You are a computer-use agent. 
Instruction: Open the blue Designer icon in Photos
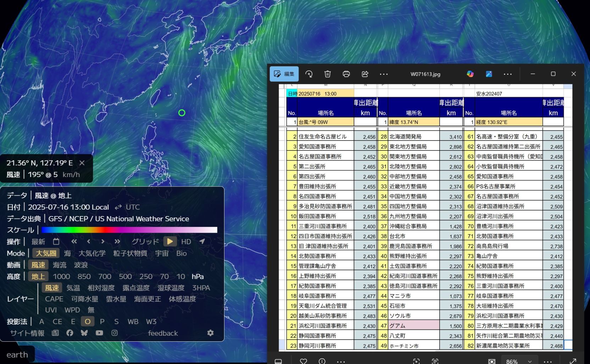489,74
